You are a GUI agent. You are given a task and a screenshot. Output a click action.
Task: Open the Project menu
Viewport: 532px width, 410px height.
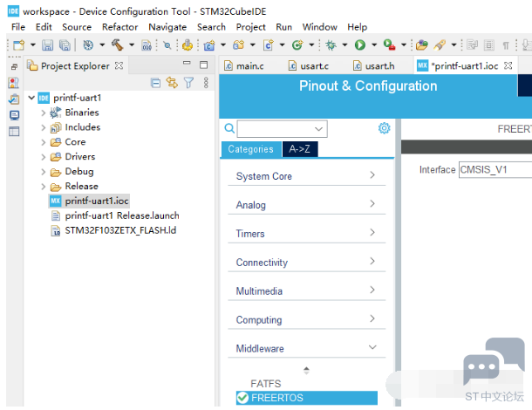point(250,27)
